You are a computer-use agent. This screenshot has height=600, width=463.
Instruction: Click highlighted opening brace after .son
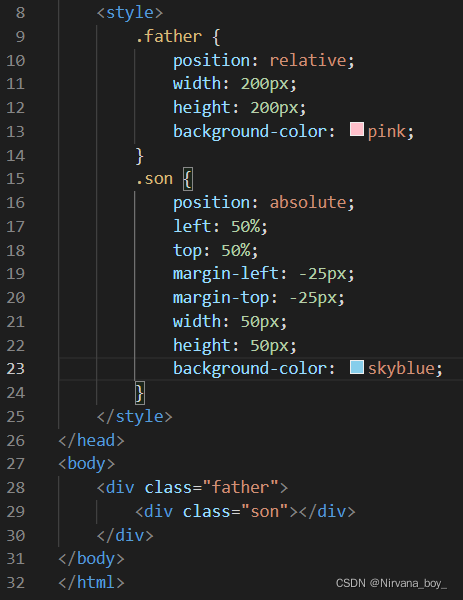[187, 179]
